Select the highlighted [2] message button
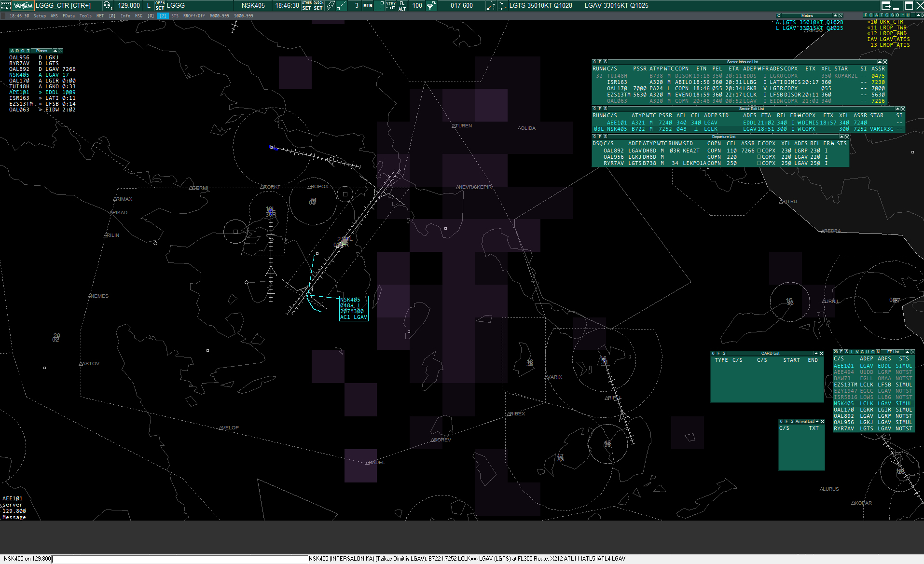Viewport: 924px width, 564px height. coord(163,16)
